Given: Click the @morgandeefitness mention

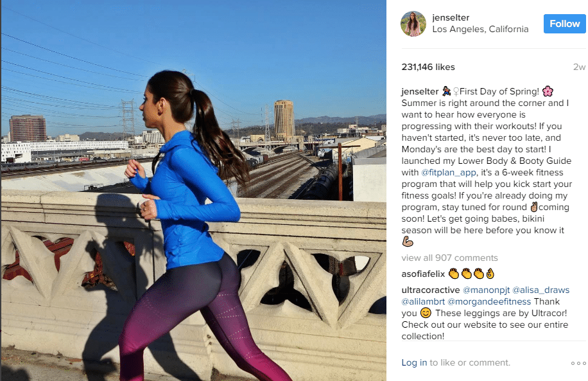Looking at the screenshot, I should 489,301.
